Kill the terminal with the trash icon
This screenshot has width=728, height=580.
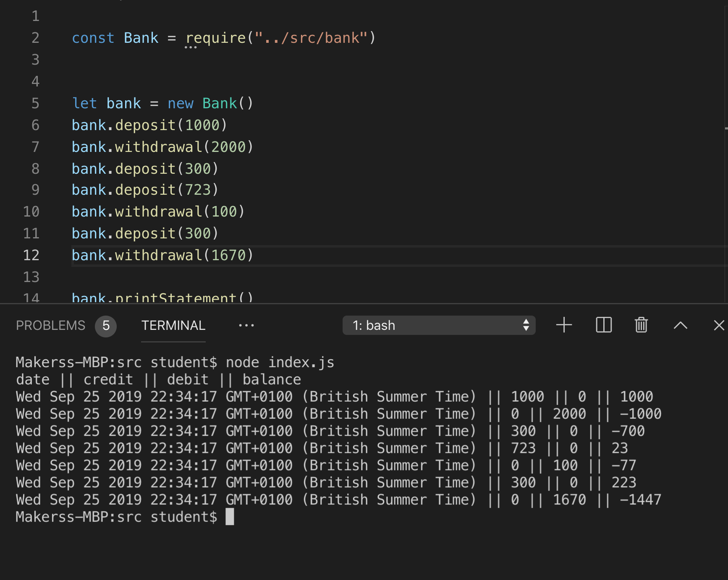click(641, 325)
